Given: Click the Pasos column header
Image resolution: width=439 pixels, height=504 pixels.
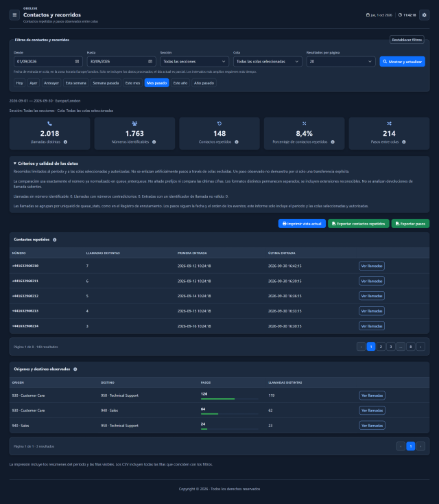Looking at the screenshot, I should [206, 382].
